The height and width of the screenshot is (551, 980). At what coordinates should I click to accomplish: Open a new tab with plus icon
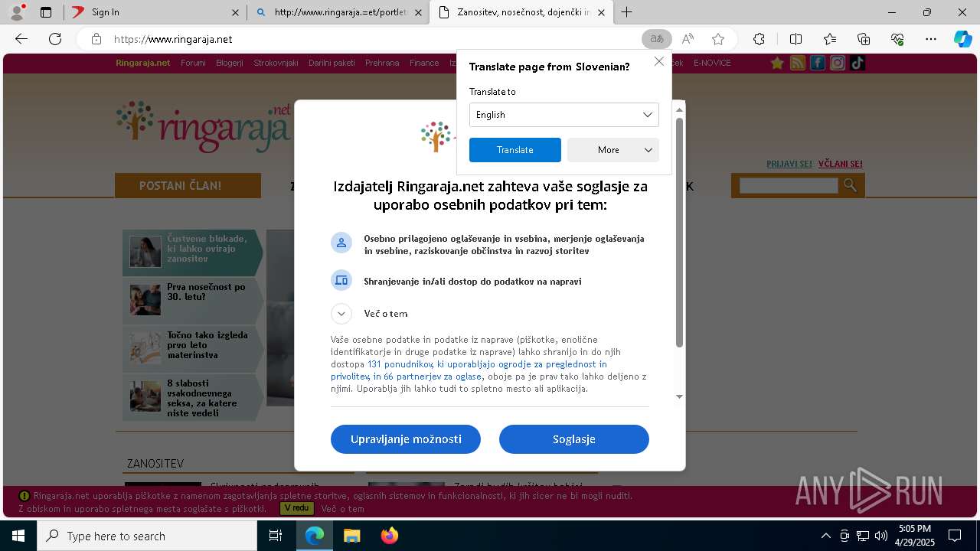627,12
